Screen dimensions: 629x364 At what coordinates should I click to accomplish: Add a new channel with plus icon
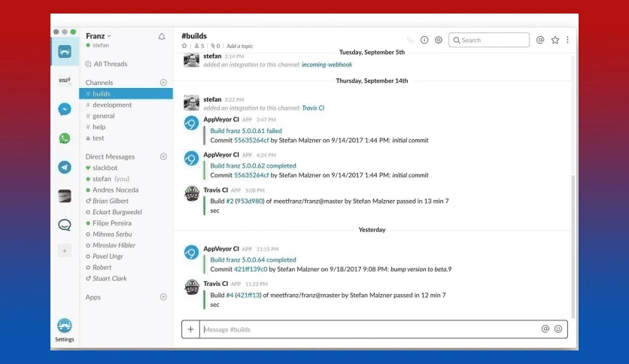(x=163, y=82)
